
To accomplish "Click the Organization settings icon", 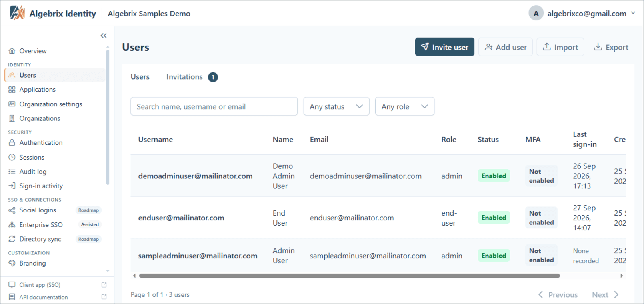I will coord(12,104).
